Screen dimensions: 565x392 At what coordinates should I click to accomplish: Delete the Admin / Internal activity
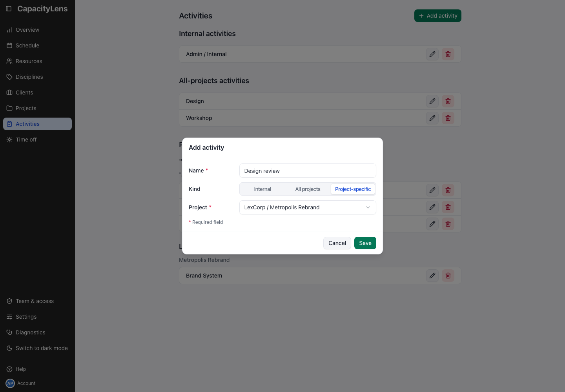[x=448, y=54]
